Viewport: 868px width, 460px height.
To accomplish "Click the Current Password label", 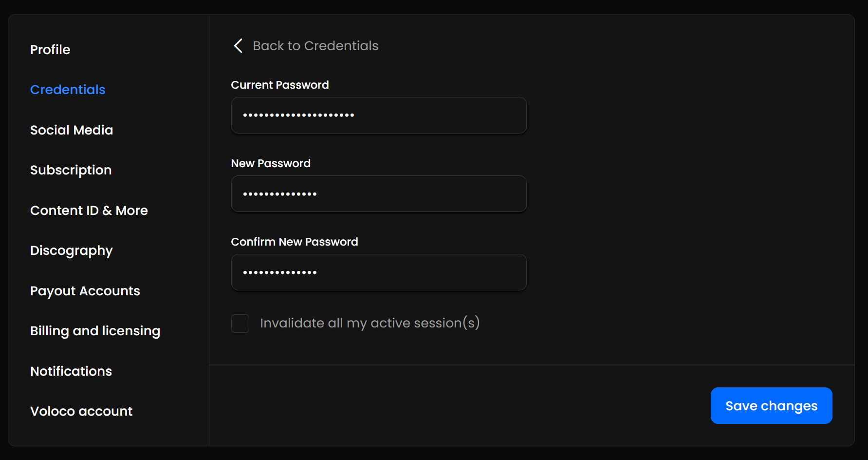I will pyautogui.click(x=280, y=85).
